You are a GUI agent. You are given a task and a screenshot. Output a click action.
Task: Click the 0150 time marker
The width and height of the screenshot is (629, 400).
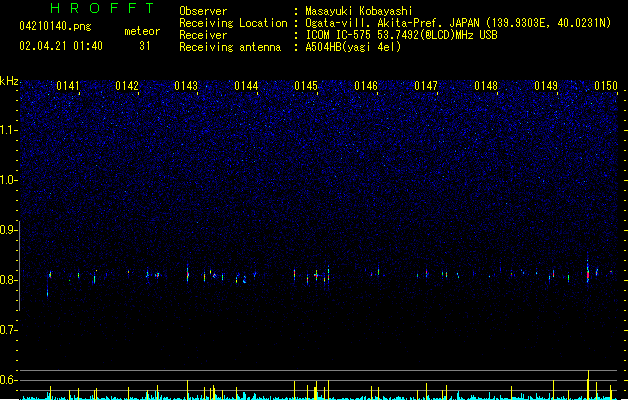606,86
